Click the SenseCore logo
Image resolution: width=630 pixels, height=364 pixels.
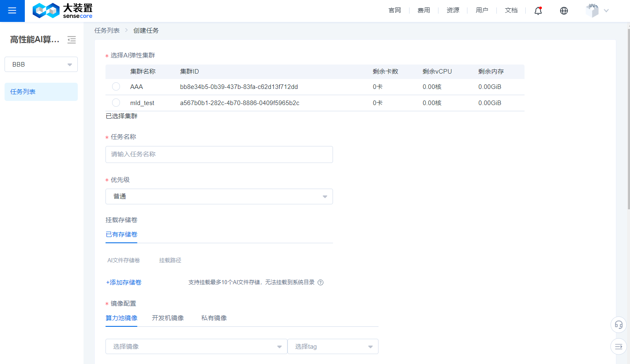[62, 11]
